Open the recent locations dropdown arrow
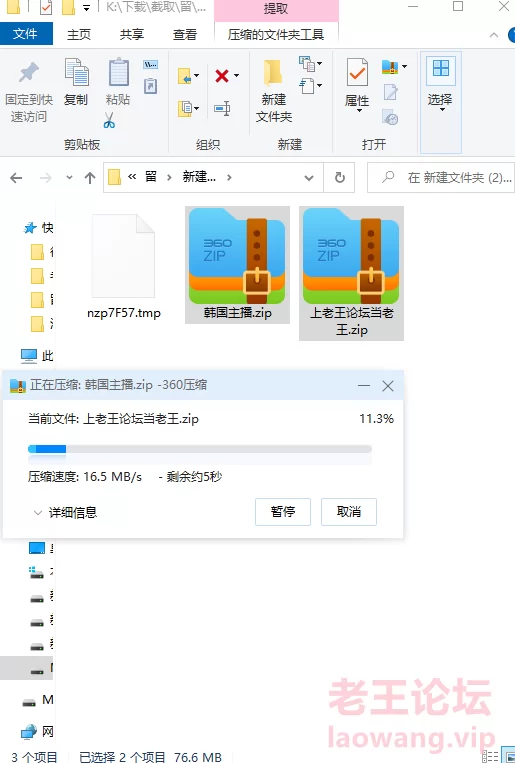Viewport: 515px width, 763px height. coord(69,178)
